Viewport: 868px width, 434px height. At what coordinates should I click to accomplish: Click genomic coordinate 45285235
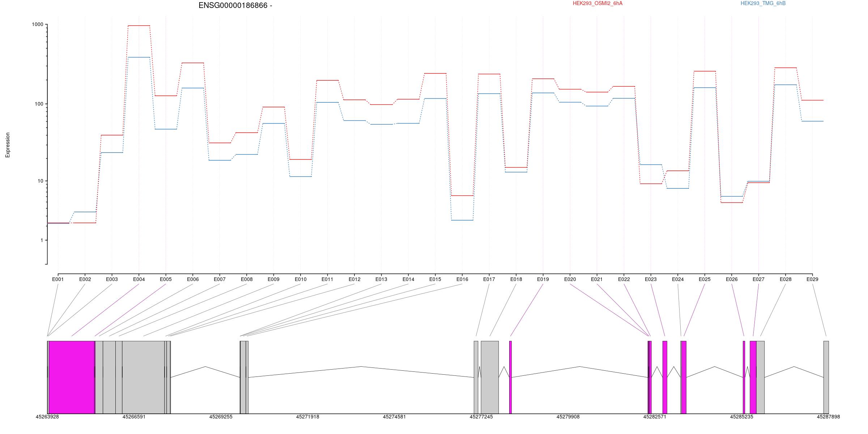click(741, 417)
